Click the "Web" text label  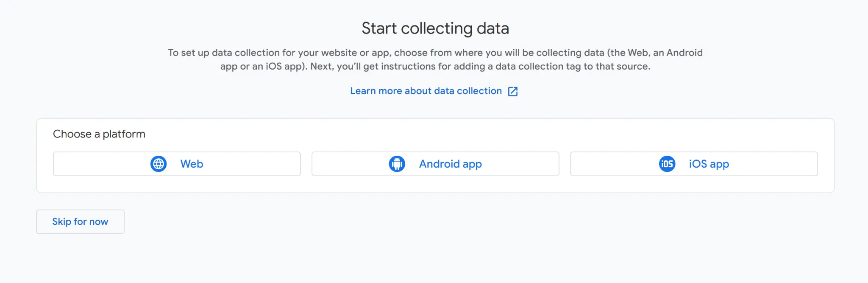click(x=192, y=164)
